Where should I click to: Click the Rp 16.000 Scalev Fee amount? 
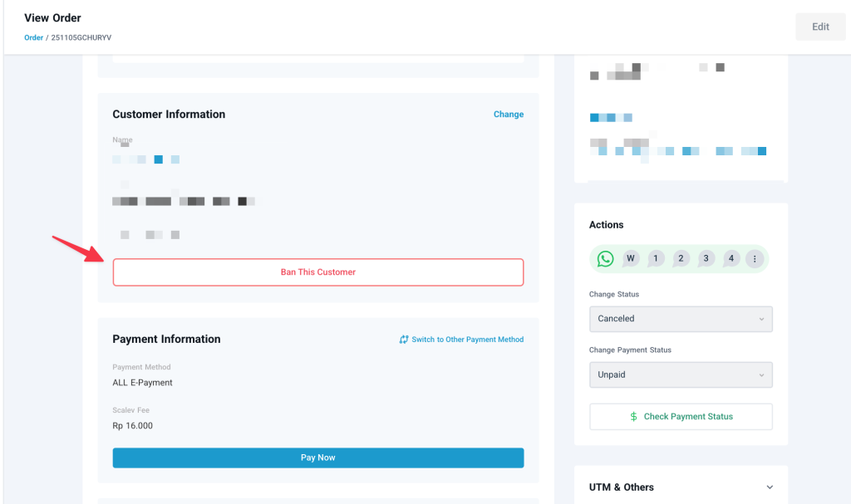pyautogui.click(x=133, y=426)
